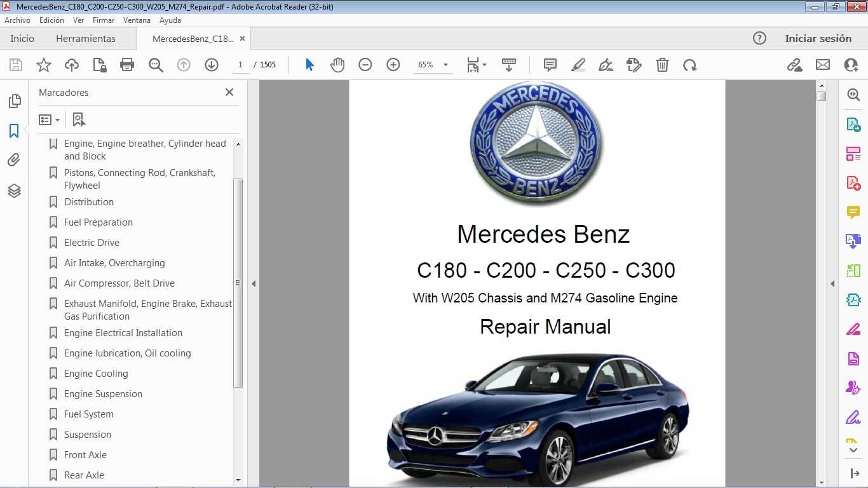Viewport: 868px width, 488px height.
Task: Open the Rear Axle bookmark
Action: click(84, 475)
